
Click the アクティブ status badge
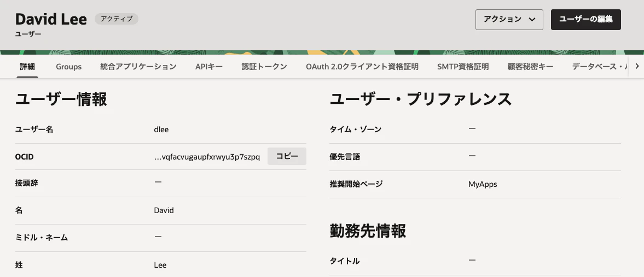tap(117, 19)
